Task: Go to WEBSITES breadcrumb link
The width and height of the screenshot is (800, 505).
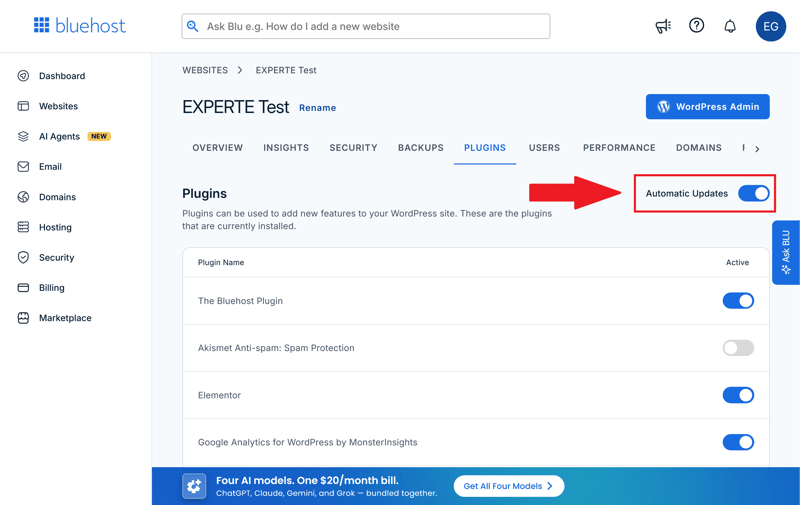Action: click(205, 70)
